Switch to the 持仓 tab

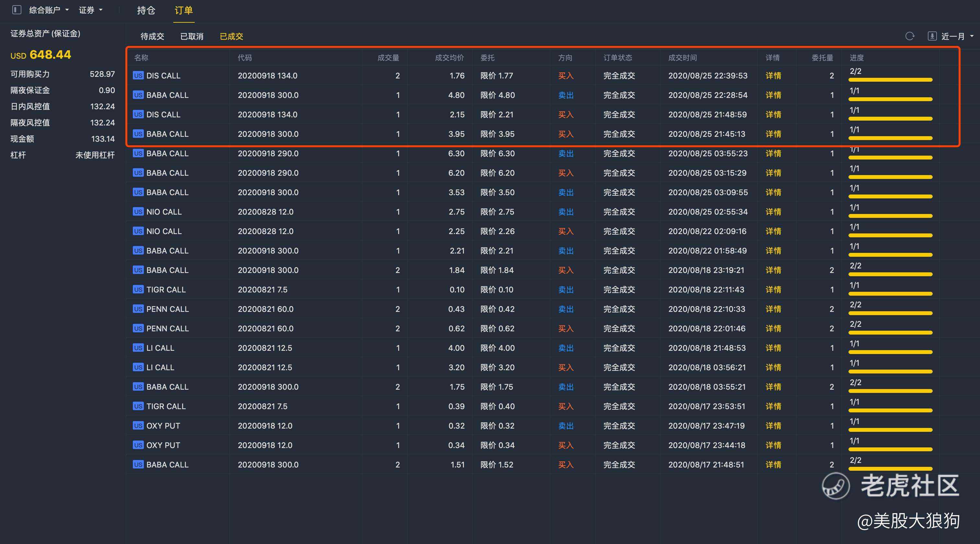(146, 10)
